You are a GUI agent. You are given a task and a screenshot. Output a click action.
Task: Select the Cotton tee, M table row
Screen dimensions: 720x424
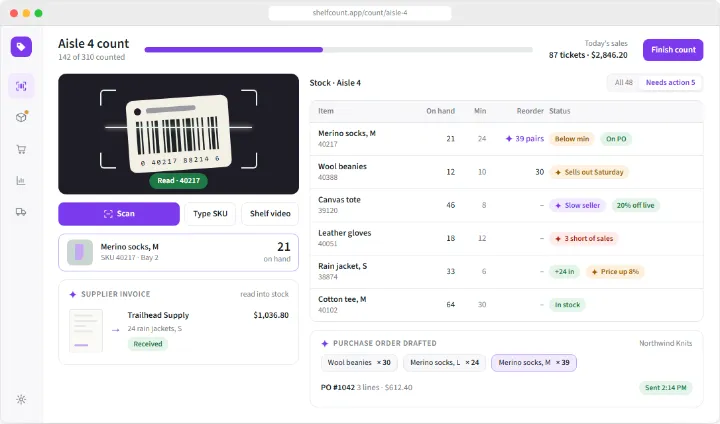coord(506,305)
